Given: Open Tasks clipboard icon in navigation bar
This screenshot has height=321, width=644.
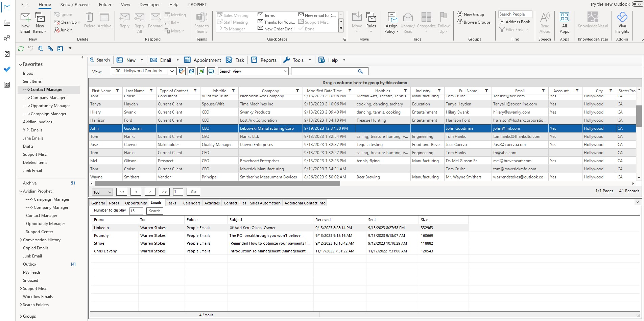Looking at the screenshot, I should 7,54.
